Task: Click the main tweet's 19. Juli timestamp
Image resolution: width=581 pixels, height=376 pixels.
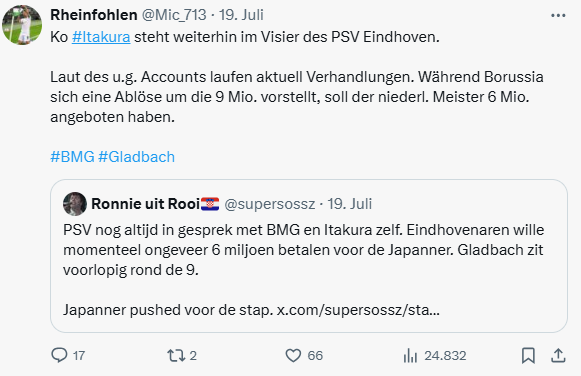Action: pyautogui.click(x=241, y=15)
